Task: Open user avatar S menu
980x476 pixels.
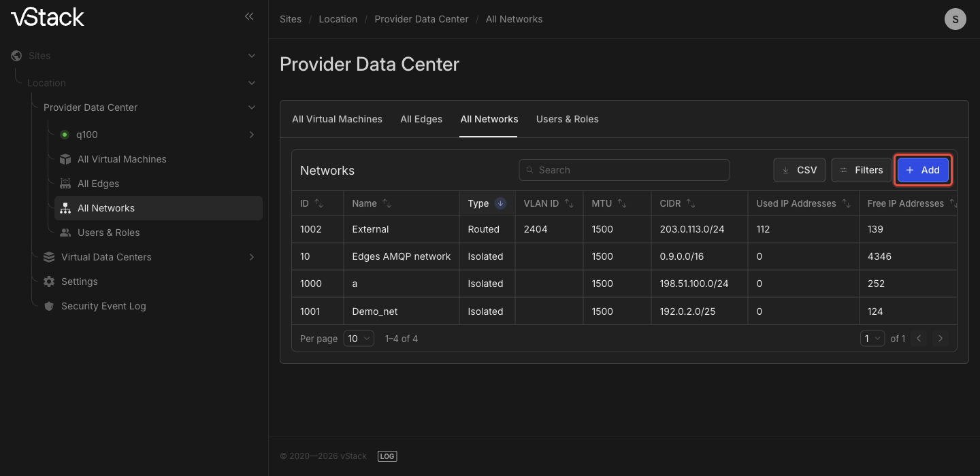Action: click(955, 19)
